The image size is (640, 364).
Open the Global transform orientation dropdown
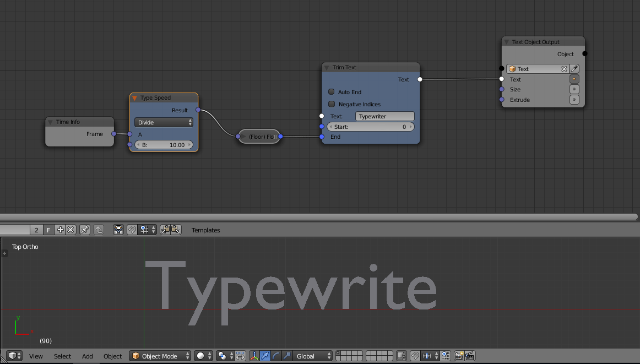pyautogui.click(x=312, y=356)
